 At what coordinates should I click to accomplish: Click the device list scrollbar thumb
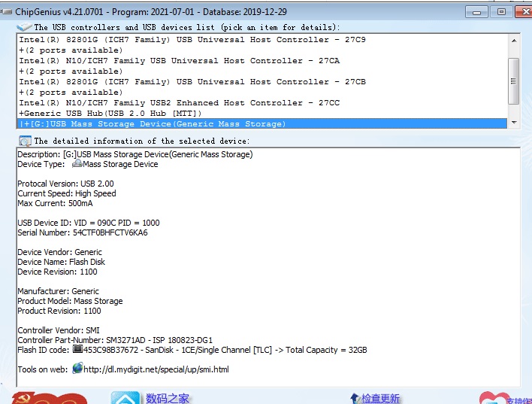coord(514,80)
